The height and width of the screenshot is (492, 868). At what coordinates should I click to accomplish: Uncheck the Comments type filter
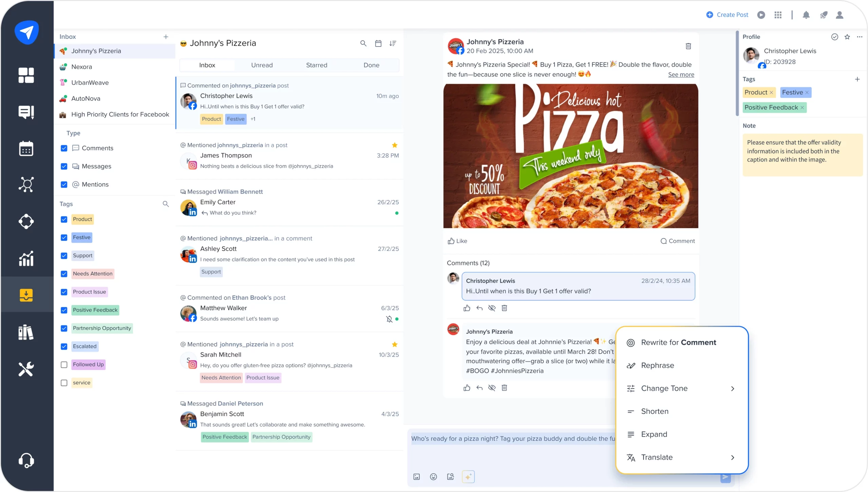[x=64, y=148]
